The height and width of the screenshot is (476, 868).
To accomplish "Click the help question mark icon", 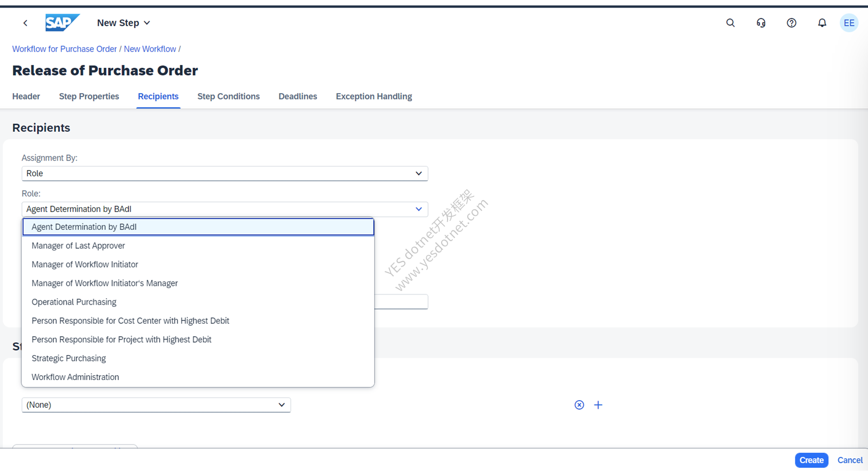I will [x=792, y=23].
